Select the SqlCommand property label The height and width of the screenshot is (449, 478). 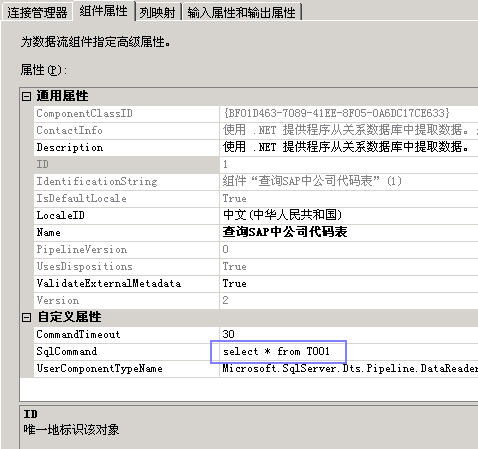coord(66,351)
